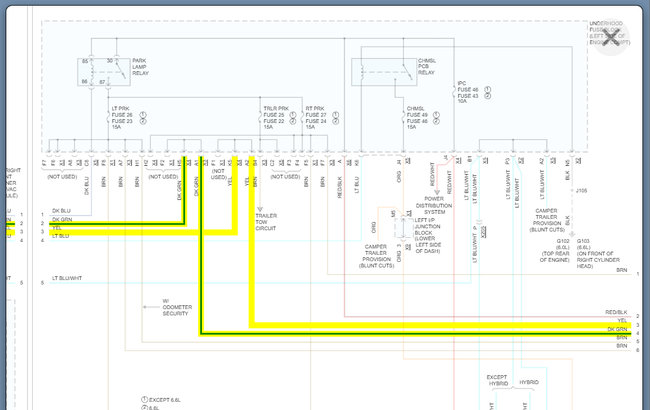
Task: Click the J105 splice label
Action: [582, 191]
